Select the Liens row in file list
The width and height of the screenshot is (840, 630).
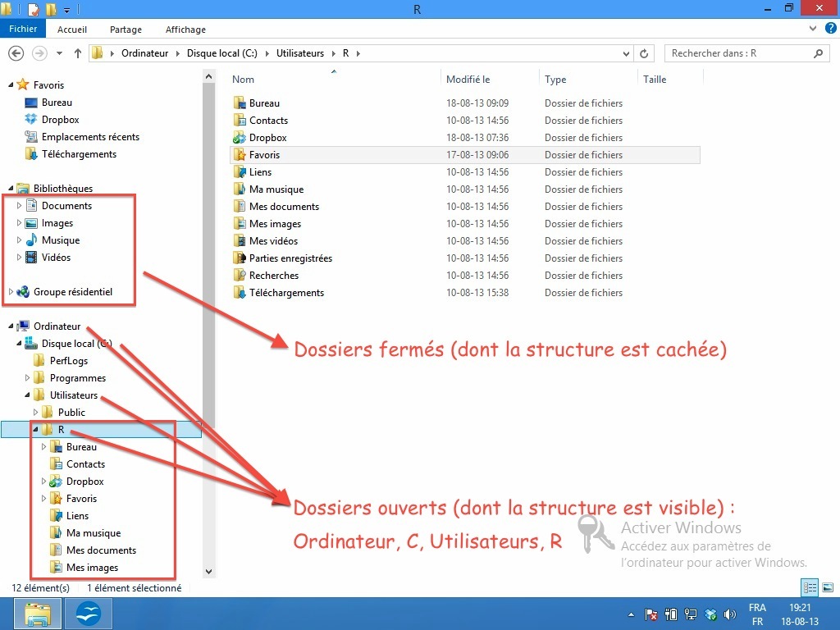click(x=465, y=172)
